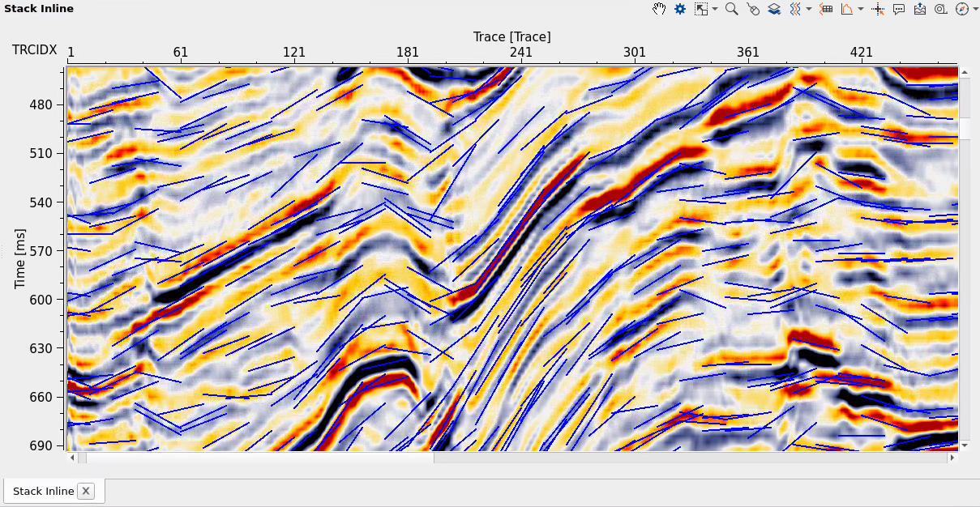This screenshot has width=980, height=507.
Task: Open display settings gear
Action: (680, 9)
